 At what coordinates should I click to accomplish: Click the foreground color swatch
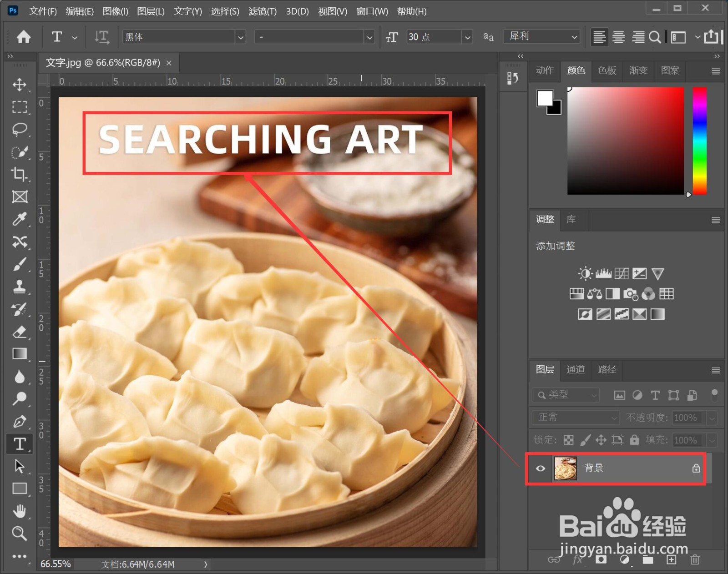pos(545,98)
